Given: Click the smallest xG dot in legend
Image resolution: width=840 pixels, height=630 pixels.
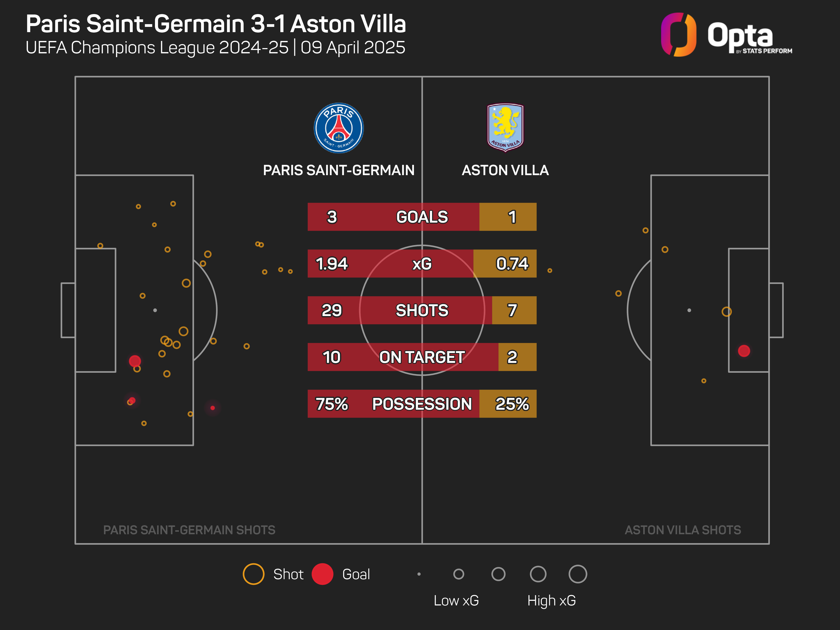Looking at the screenshot, I should click(x=419, y=574).
